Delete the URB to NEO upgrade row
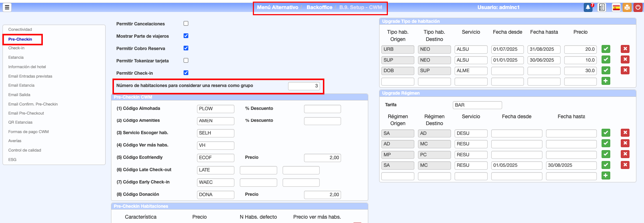Image resolution: width=644 pixels, height=223 pixels. 625,49
